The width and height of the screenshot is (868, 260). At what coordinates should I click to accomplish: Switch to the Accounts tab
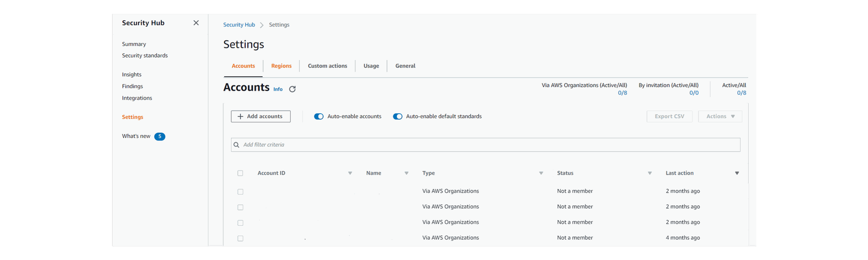(x=243, y=66)
